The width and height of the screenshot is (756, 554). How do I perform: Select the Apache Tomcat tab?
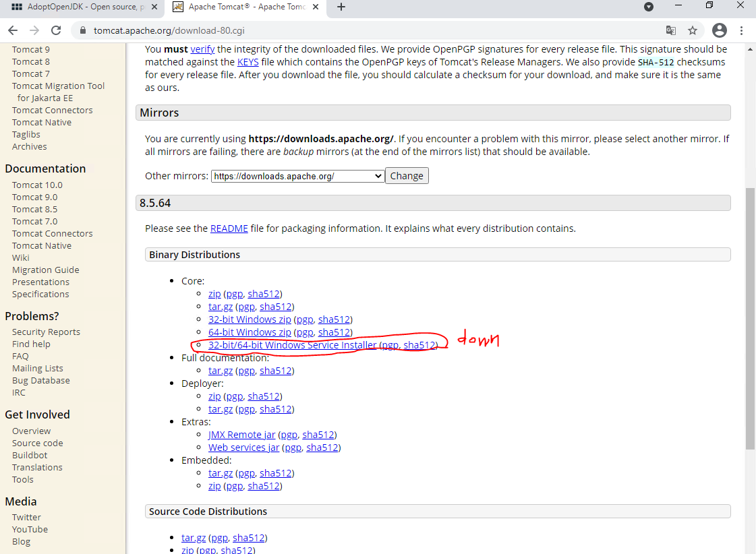[246, 7]
